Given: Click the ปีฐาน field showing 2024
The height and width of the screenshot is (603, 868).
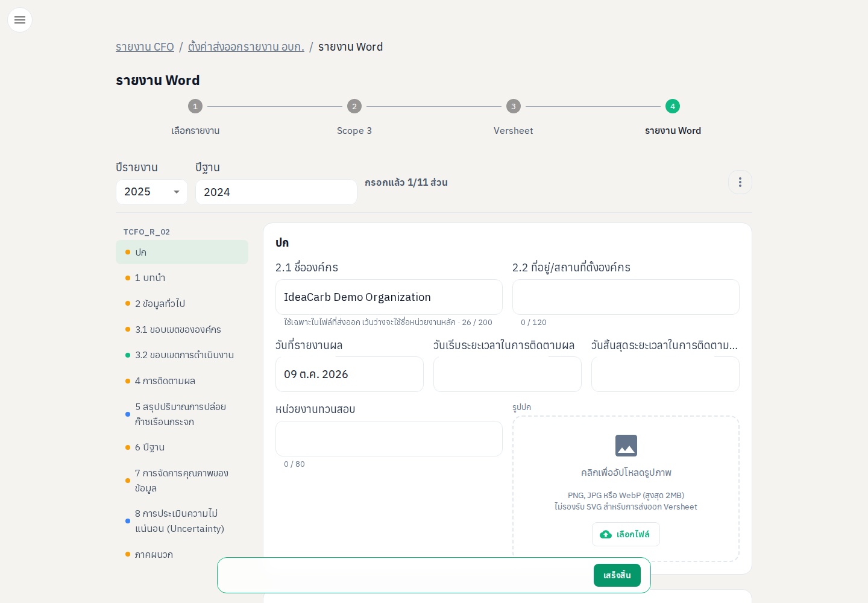Looking at the screenshot, I should pyautogui.click(x=276, y=192).
